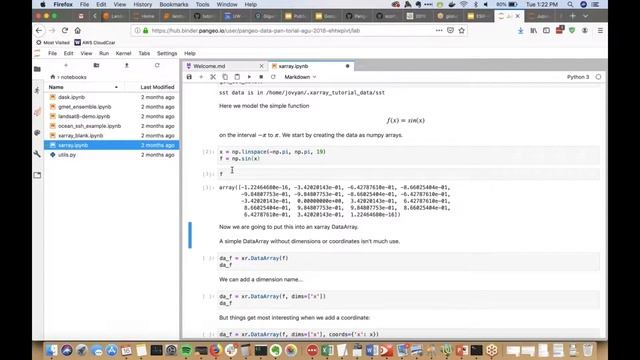Viewport: 640px width, 360px height.
Task: Reload the page in Firefox
Action: point(65,31)
